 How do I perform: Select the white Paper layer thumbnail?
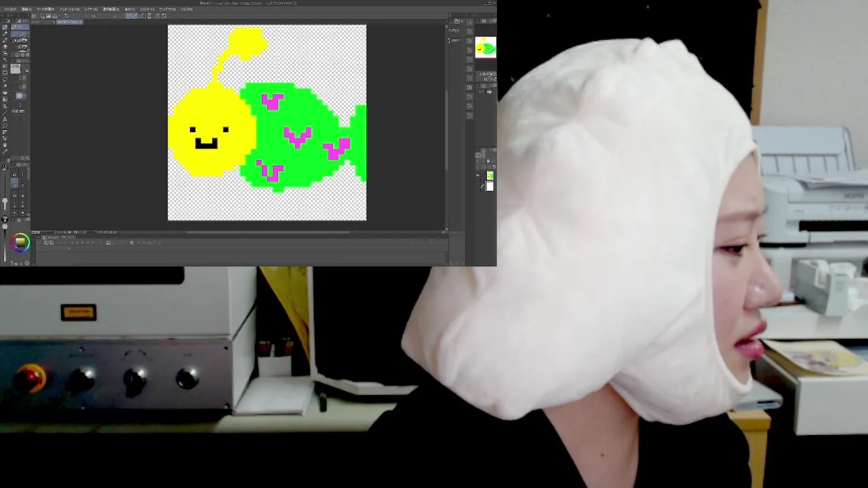click(x=490, y=186)
